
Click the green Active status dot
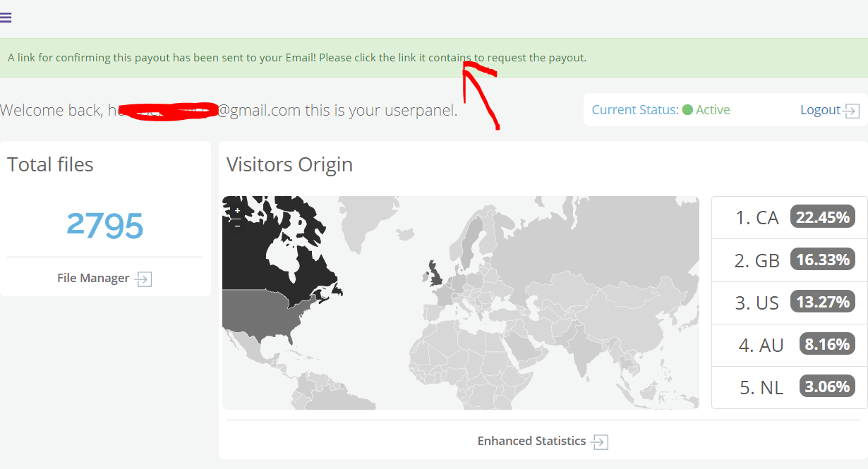coord(687,110)
